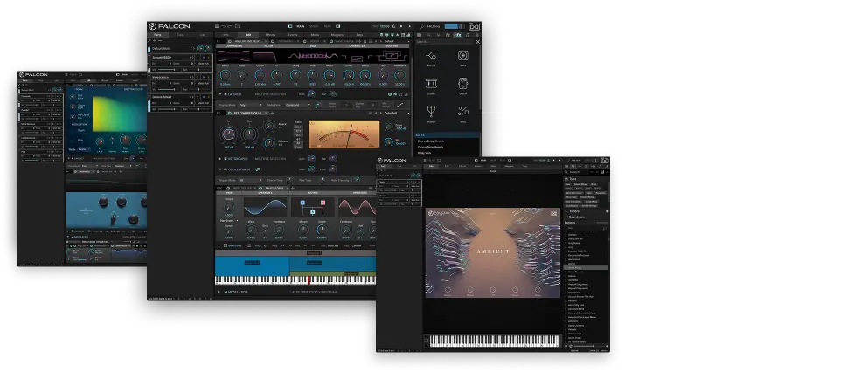This screenshot has height=372, width=868.
Task: Choose the guitar pedal effect category icon
Action: [463, 83]
